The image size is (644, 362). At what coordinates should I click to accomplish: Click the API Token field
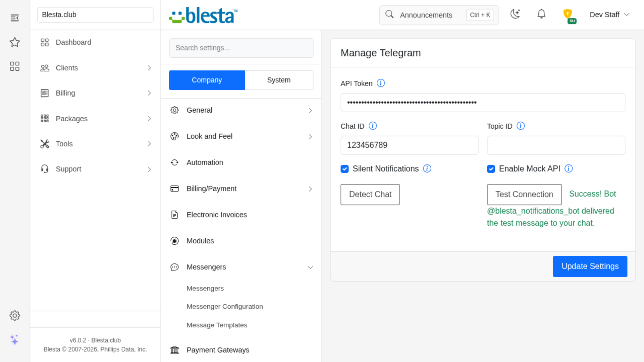coord(483,103)
